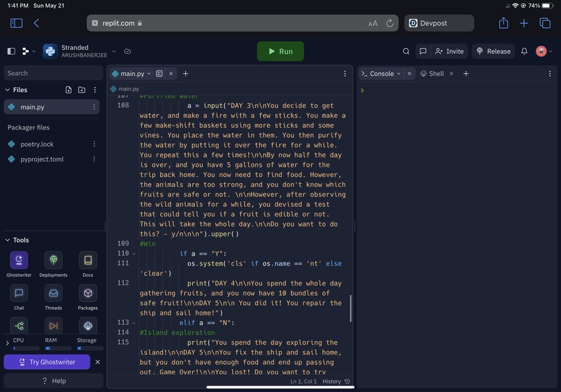Open the chat threads icon in header
The width and height of the screenshot is (561, 392).
tap(423, 52)
